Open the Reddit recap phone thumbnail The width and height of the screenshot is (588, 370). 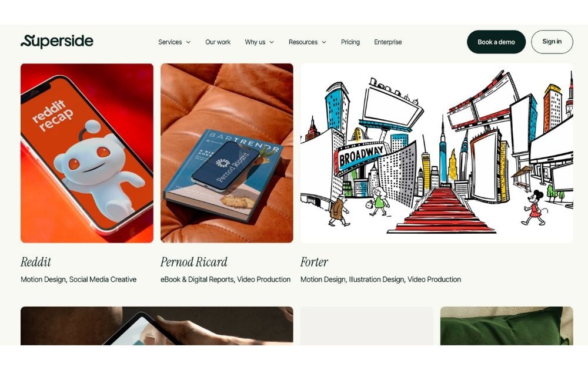click(x=87, y=153)
